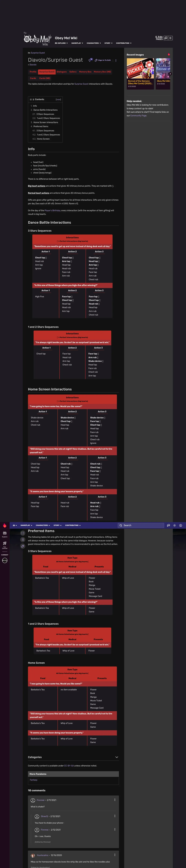Open the Memory Box (NB) tab

102,72
